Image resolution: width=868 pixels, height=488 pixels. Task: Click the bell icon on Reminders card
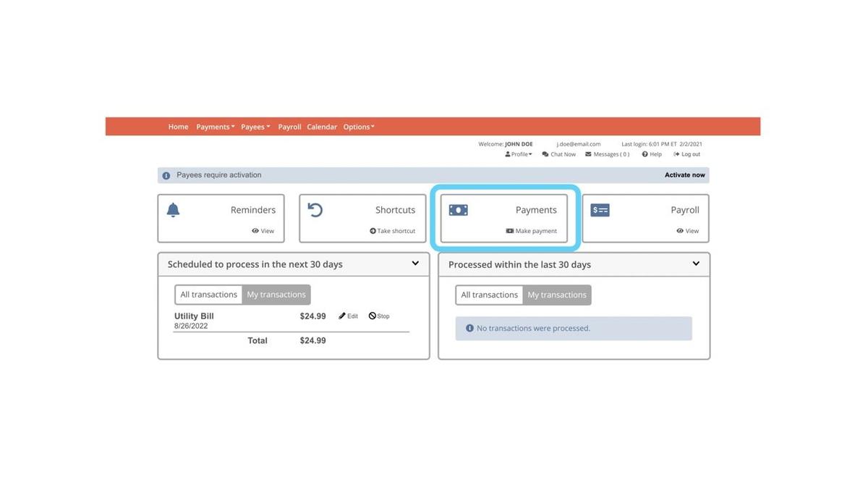pyautogui.click(x=173, y=210)
